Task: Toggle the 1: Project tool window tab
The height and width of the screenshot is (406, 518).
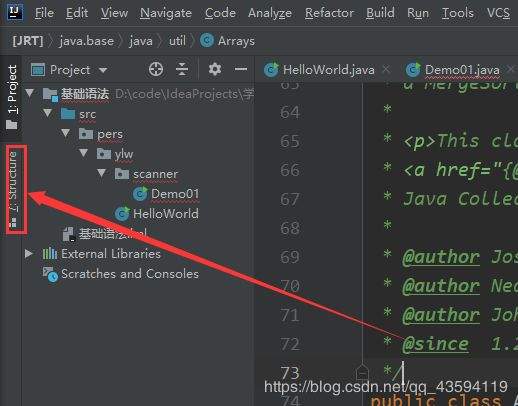Action: coord(12,97)
